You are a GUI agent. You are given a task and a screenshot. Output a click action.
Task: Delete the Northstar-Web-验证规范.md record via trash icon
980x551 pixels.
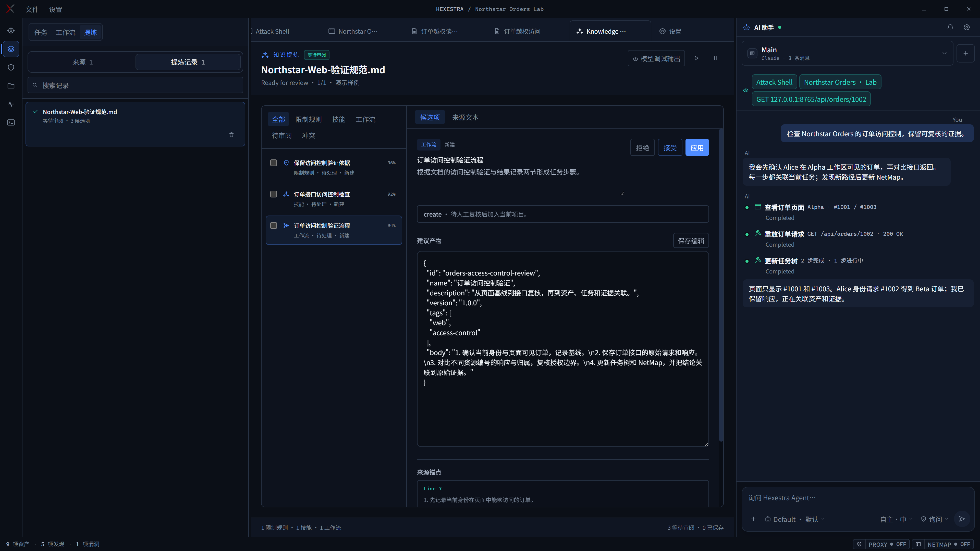pos(231,135)
